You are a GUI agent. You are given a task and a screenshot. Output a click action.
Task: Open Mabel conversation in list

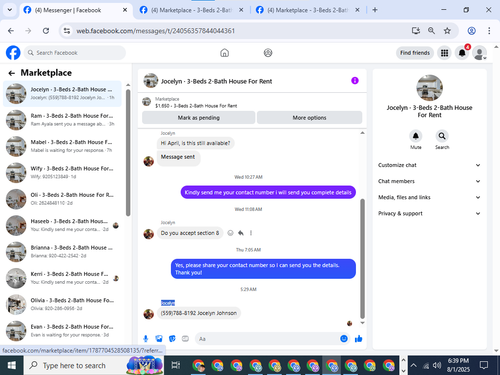tap(62, 146)
